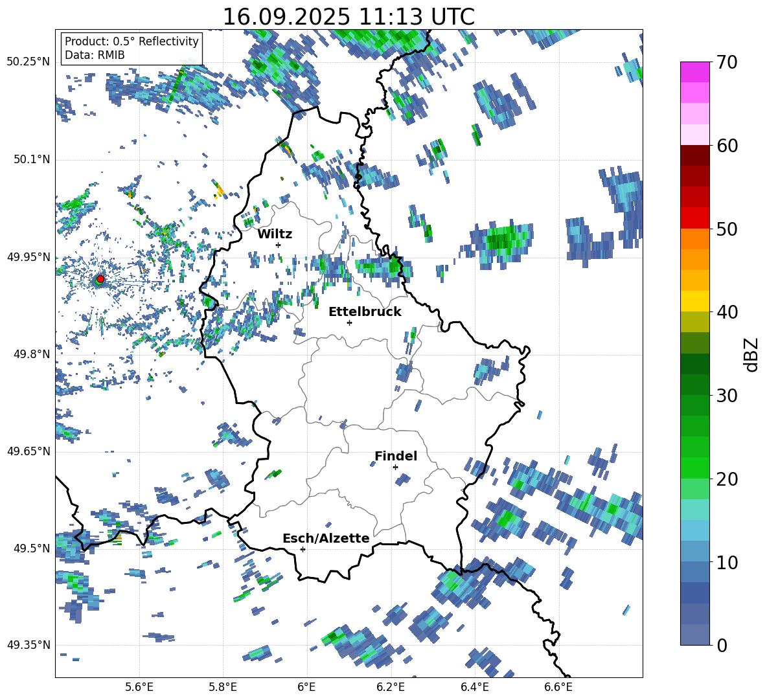Click the 0 tick on colorbar

(x=722, y=645)
